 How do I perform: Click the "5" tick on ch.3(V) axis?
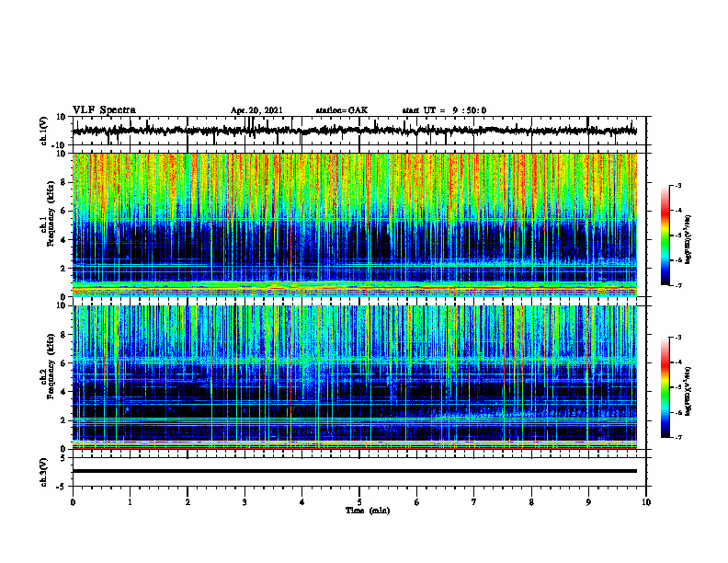(63, 457)
